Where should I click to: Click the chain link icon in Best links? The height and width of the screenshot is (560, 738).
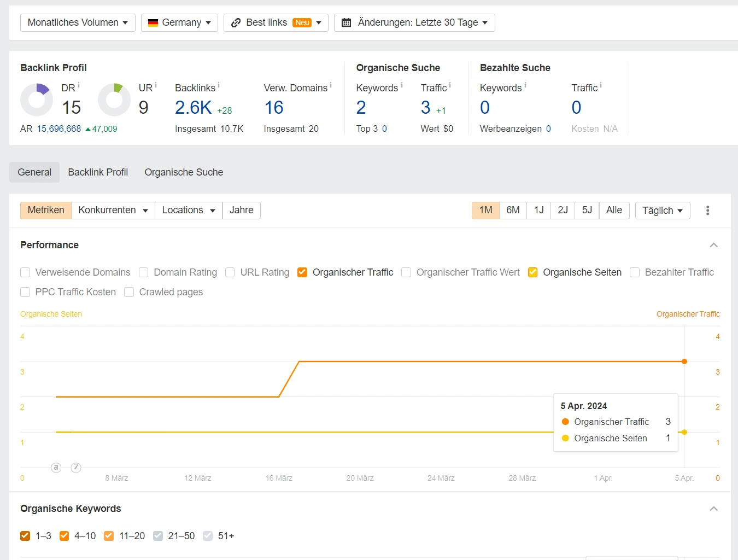(x=236, y=22)
